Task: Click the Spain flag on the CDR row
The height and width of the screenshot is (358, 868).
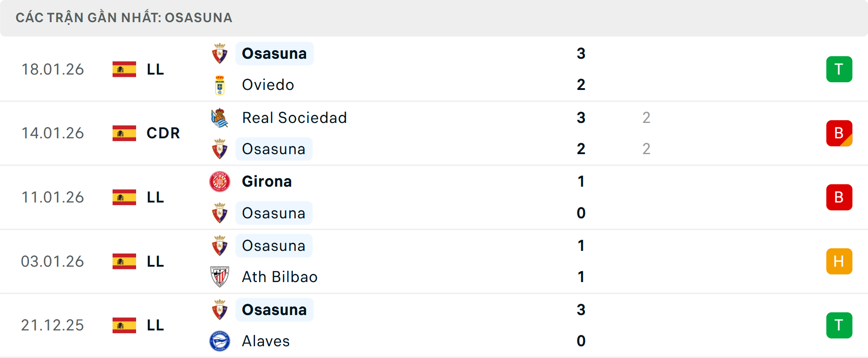Action: coord(124,133)
